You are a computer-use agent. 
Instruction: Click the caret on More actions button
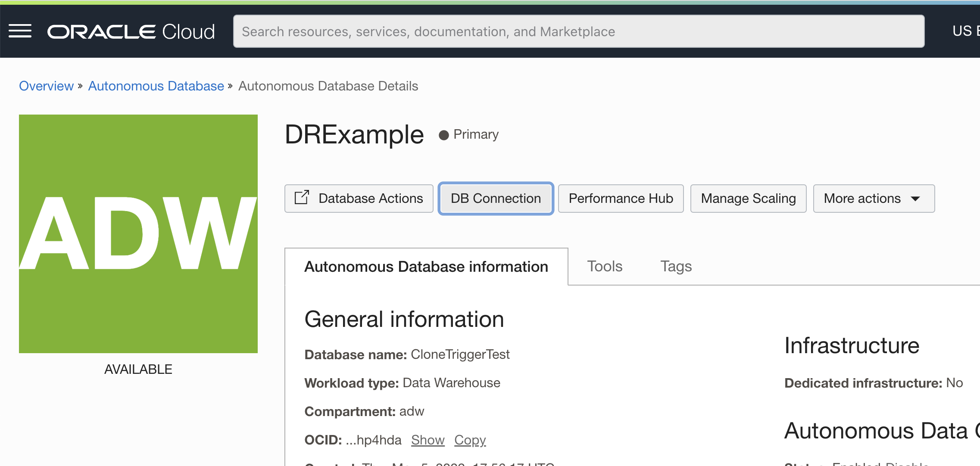(x=915, y=199)
